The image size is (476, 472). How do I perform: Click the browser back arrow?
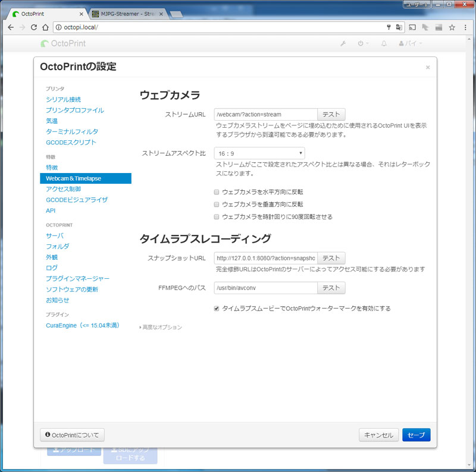[11, 27]
